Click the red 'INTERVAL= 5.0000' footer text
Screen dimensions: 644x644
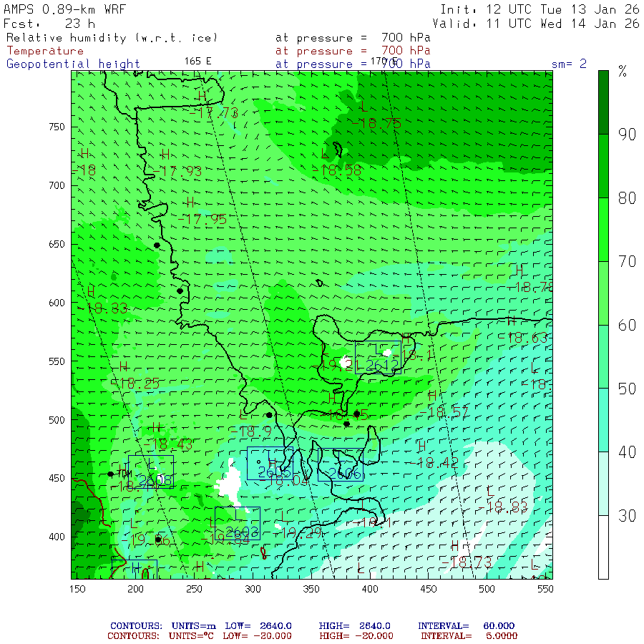[x=469, y=636]
